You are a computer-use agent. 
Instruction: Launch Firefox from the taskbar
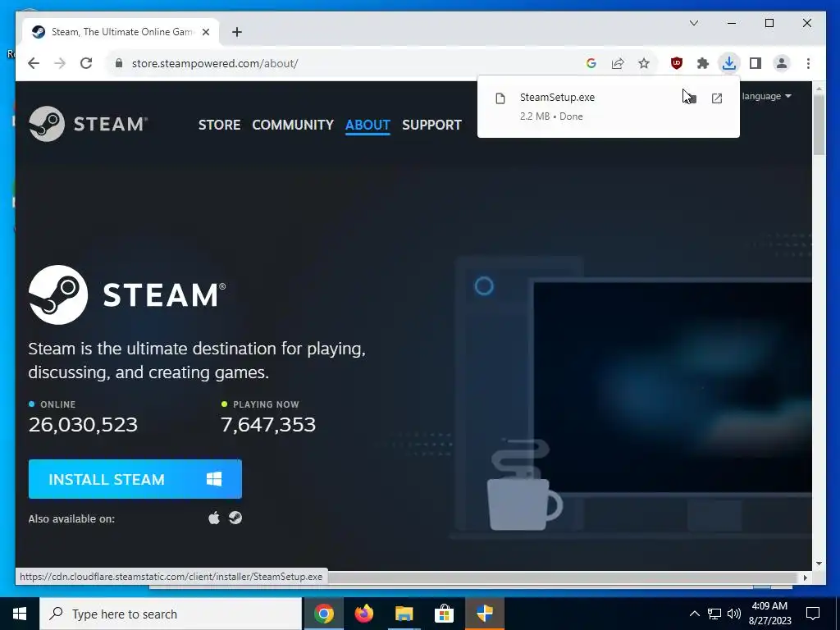tap(364, 614)
